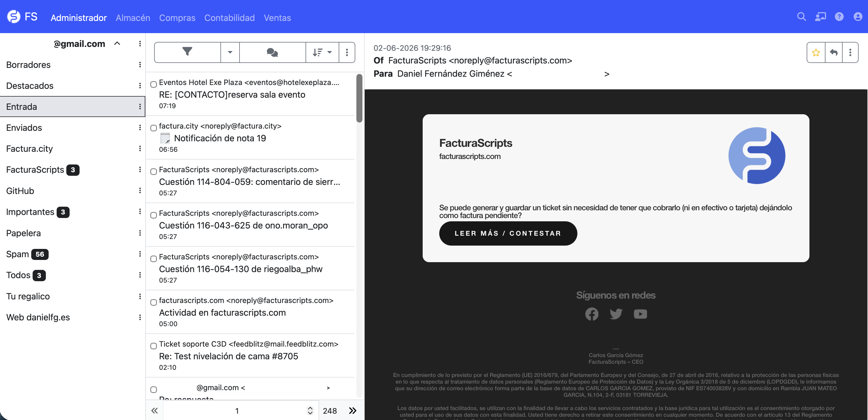Check the Cuestión 116-054-130 email
This screenshot has width=868, height=420.
click(x=153, y=259)
